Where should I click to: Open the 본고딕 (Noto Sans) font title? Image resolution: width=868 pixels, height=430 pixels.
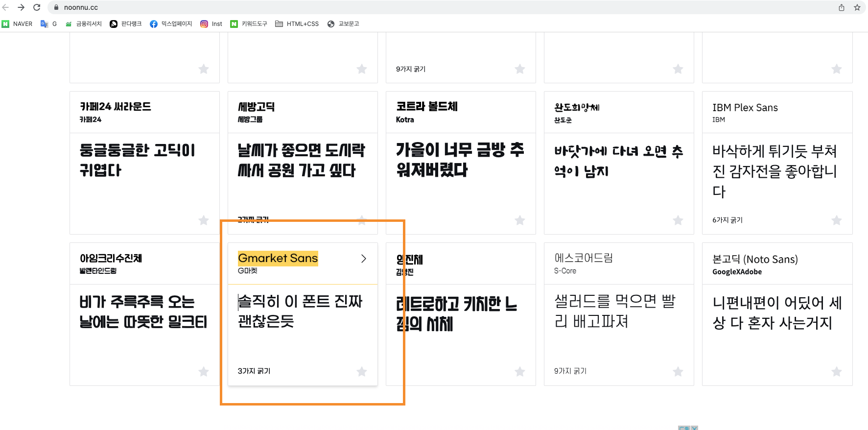tap(755, 259)
